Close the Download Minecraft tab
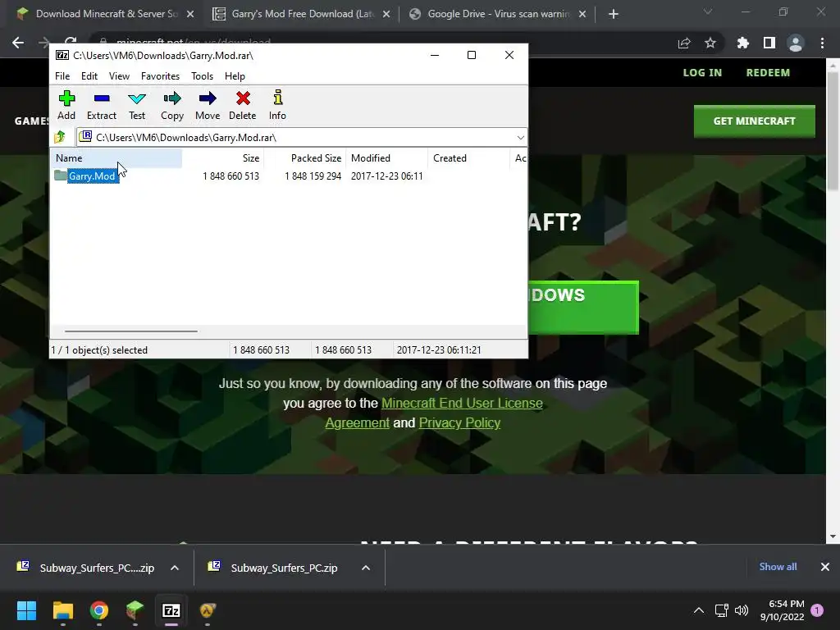This screenshot has width=840, height=630. (190, 14)
